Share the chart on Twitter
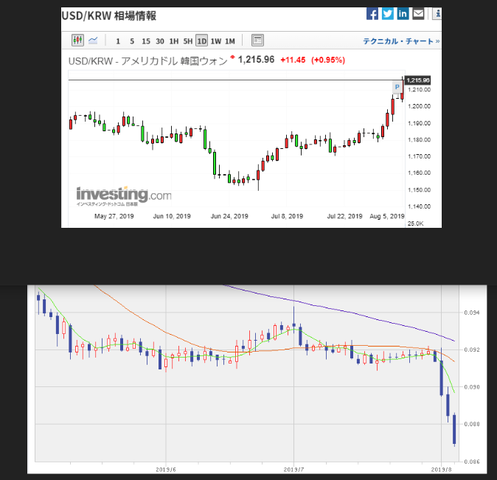Screen dimensions: 497x480 pos(387,14)
